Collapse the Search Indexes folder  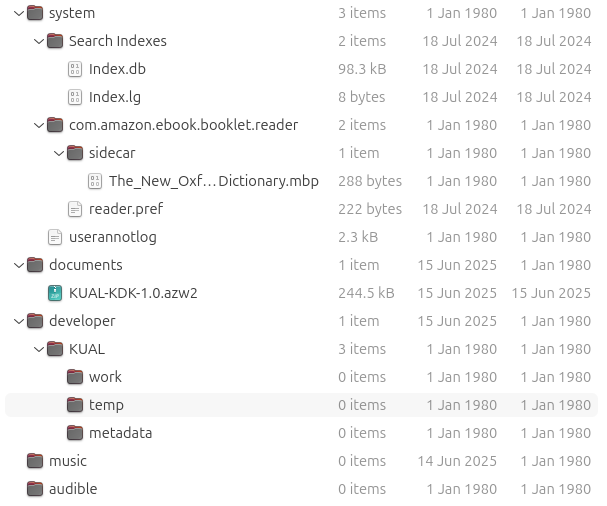coord(39,41)
